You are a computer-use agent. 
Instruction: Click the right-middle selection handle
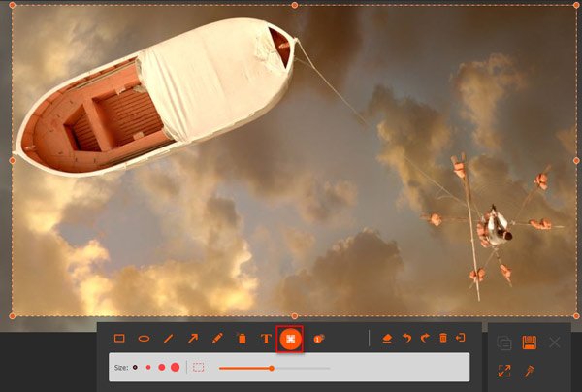point(576,161)
